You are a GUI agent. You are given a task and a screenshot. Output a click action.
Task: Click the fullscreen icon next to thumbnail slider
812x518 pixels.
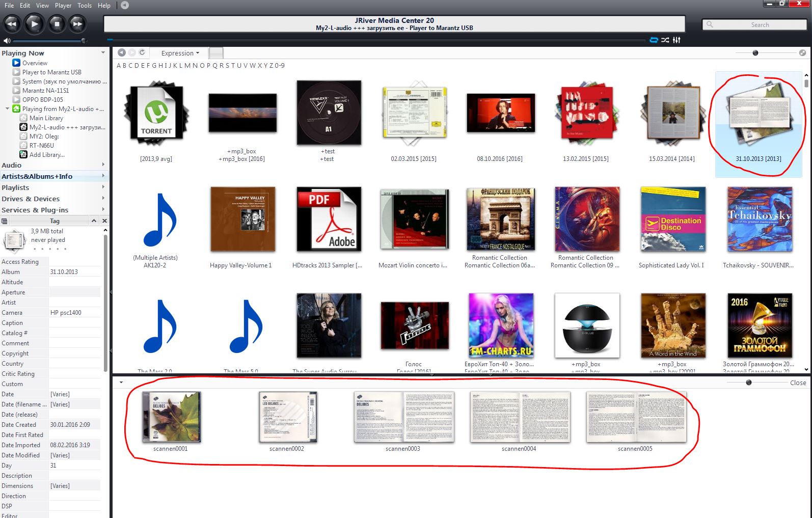[x=802, y=53]
